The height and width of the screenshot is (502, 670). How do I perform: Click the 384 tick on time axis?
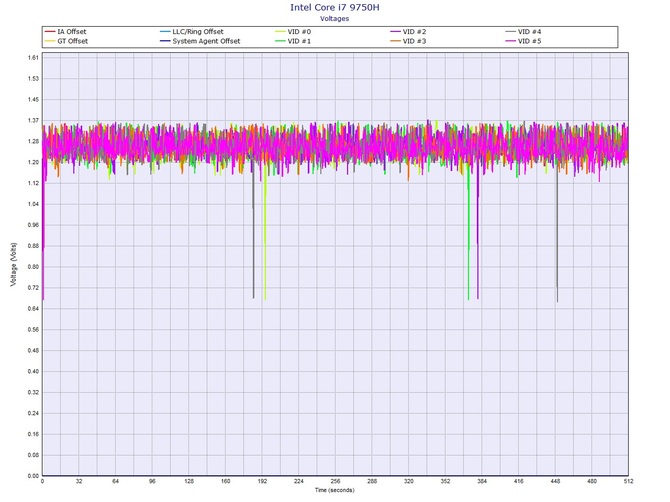coord(482,481)
